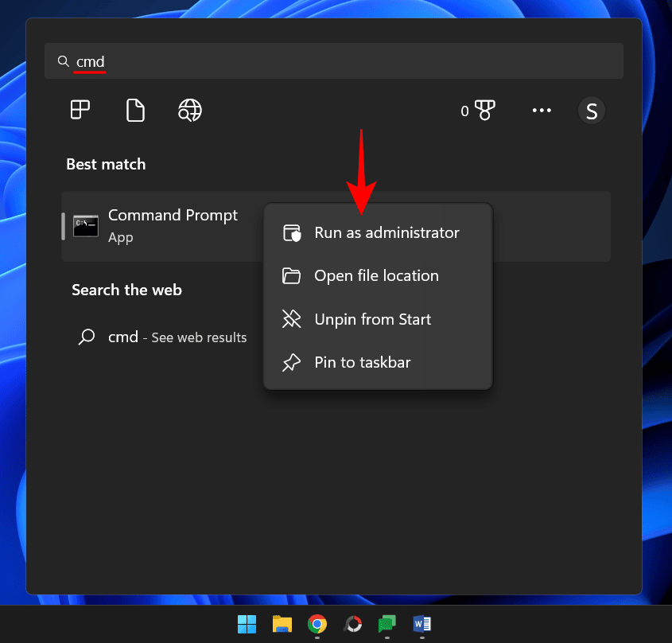Select the Apps search filter
The image size is (672, 643).
click(80, 110)
